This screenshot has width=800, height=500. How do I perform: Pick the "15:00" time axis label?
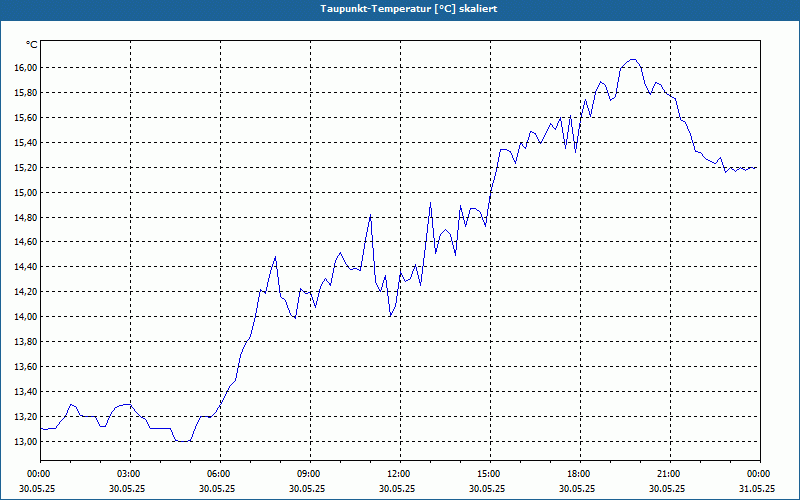[x=488, y=474]
